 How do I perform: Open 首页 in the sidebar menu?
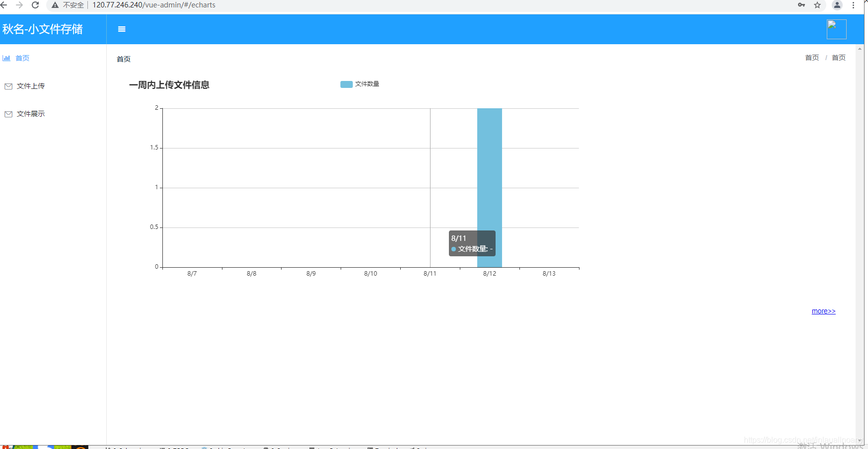[53, 58]
